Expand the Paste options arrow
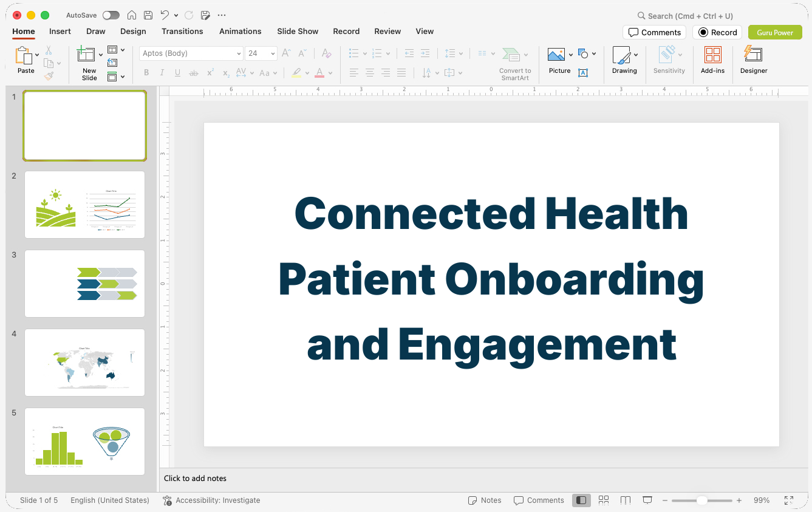 pyautogui.click(x=37, y=55)
